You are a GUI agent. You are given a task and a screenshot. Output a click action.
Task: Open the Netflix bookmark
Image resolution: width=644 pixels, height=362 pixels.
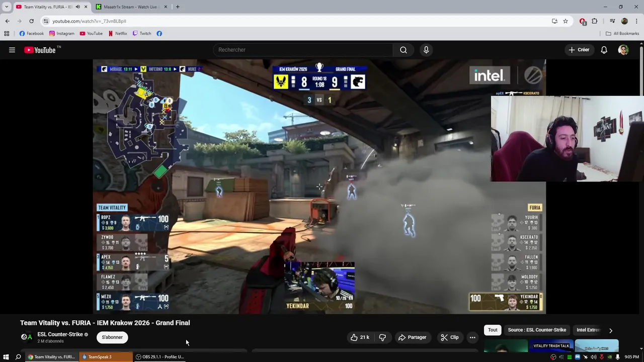pos(118,33)
